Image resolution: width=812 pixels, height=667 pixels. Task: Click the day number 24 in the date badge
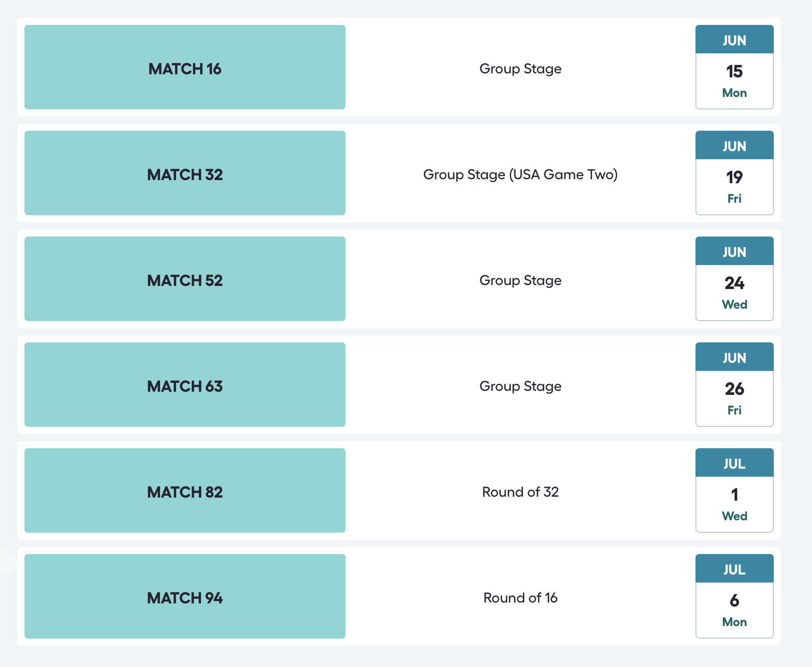(734, 283)
